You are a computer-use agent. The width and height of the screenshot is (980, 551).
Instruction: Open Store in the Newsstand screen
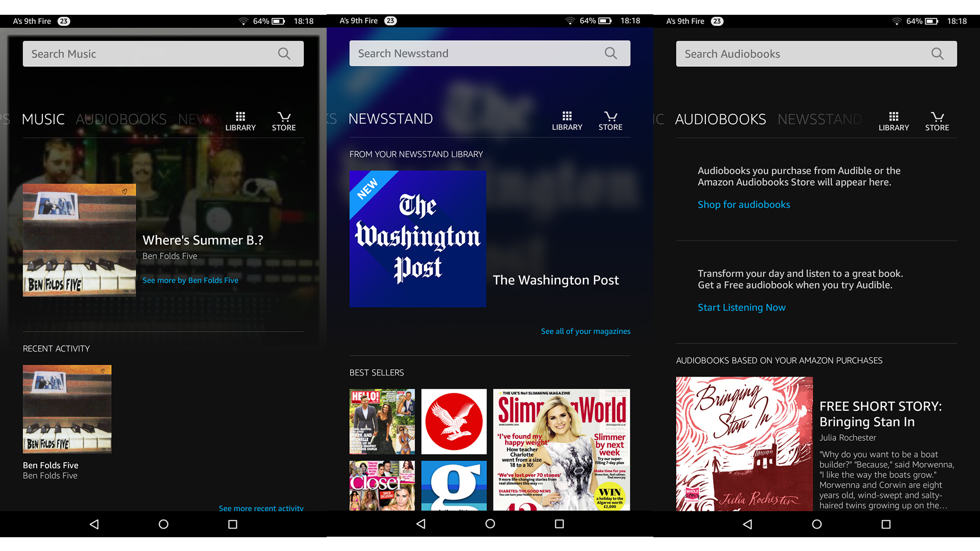pos(610,121)
